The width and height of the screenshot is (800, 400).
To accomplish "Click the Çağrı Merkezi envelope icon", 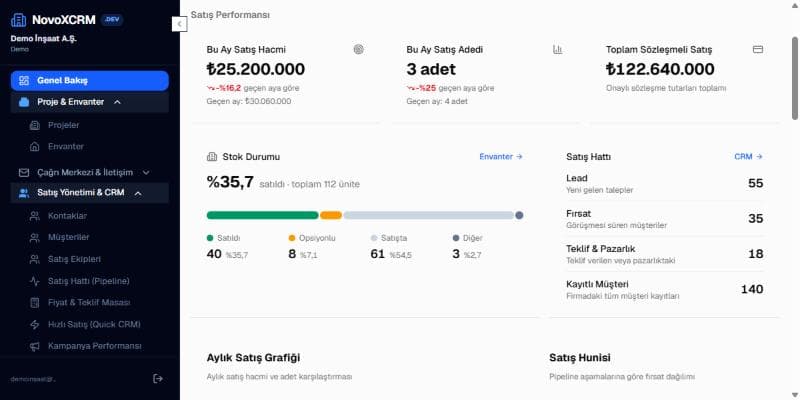I will click(24, 172).
